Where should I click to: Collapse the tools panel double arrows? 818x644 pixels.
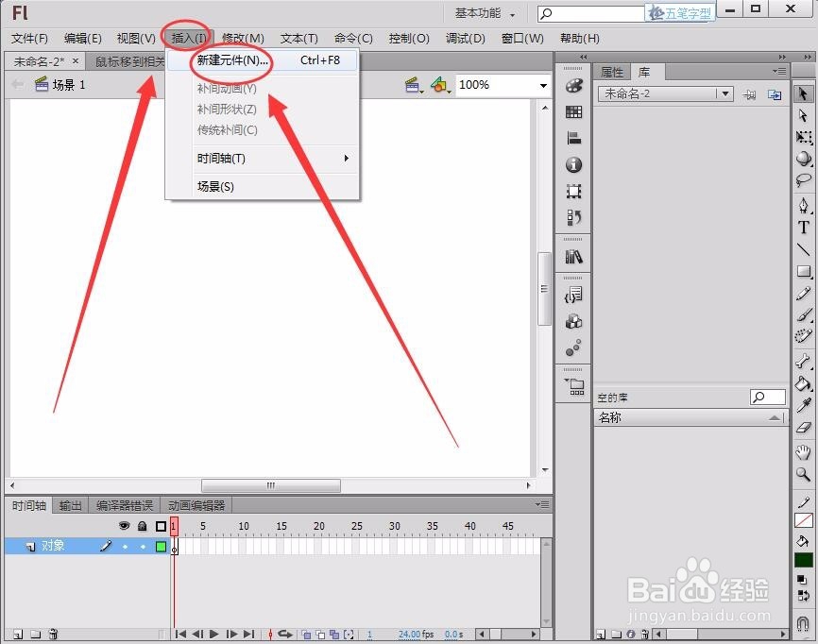click(808, 57)
